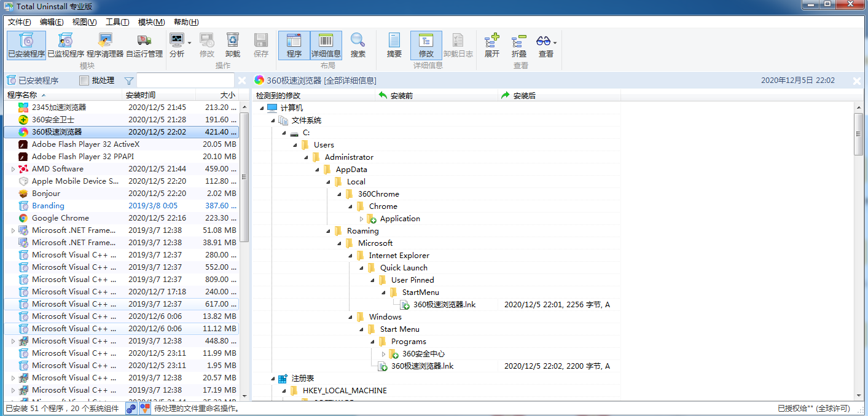Enable the 批处理 checkbox
This screenshot has width=868, height=416.
(85, 80)
